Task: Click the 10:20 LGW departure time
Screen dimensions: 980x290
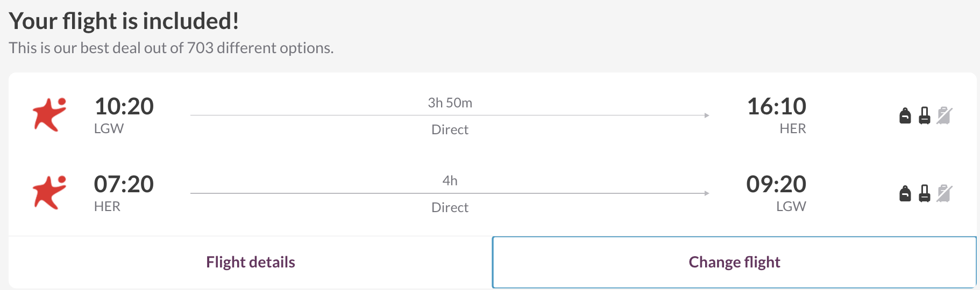Action: (124, 106)
